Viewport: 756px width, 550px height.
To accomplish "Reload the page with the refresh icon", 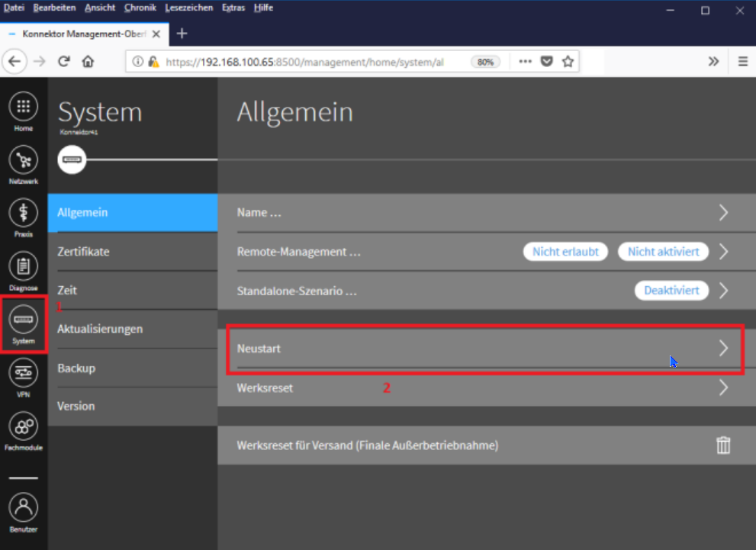I will coord(63,62).
